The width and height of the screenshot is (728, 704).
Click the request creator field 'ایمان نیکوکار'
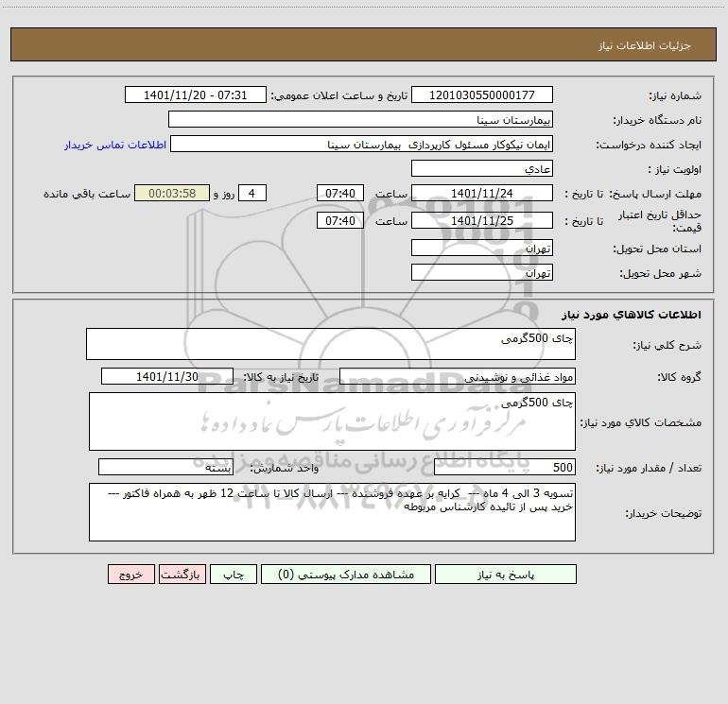[362, 144]
